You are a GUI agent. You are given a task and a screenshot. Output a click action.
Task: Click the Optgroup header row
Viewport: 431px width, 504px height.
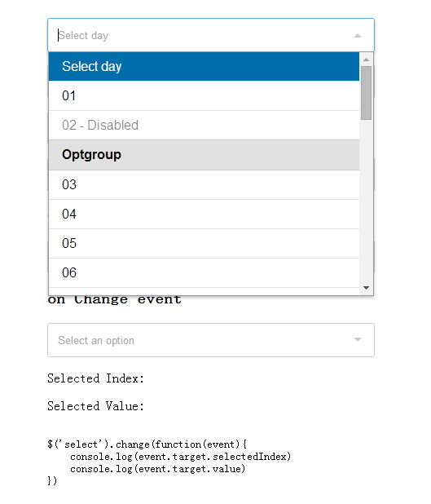click(x=204, y=155)
